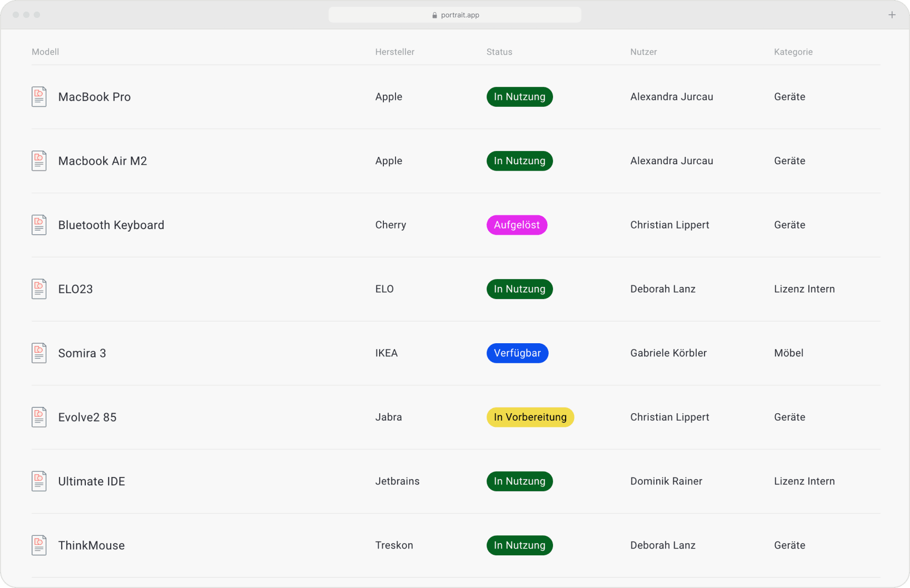The height and width of the screenshot is (588, 910).
Task: Toggle the In Nutzung status for MacBook Pro
Action: coord(519,97)
